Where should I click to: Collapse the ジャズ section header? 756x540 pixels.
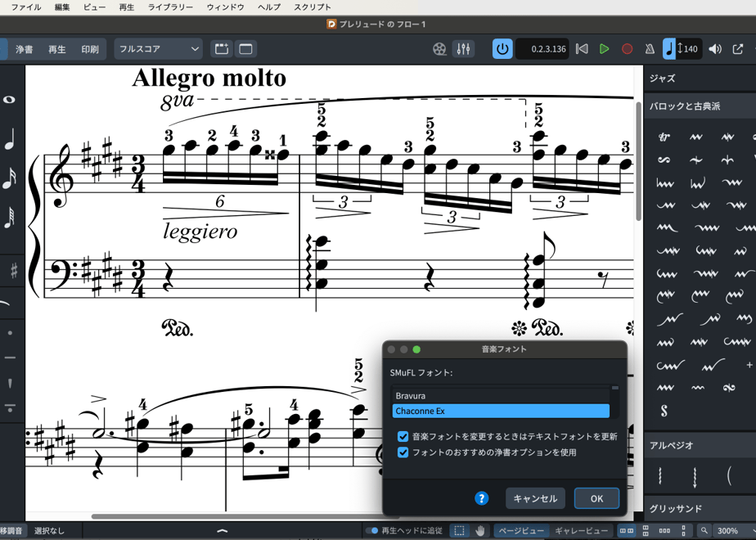[x=700, y=79]
